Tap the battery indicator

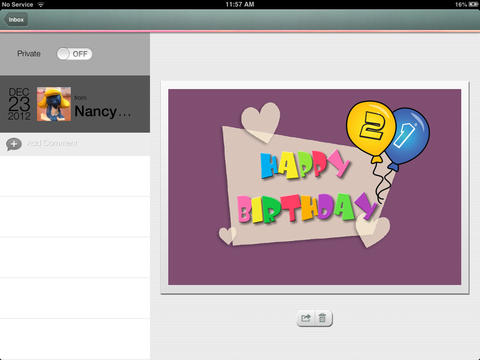click(x=473, y=4)
